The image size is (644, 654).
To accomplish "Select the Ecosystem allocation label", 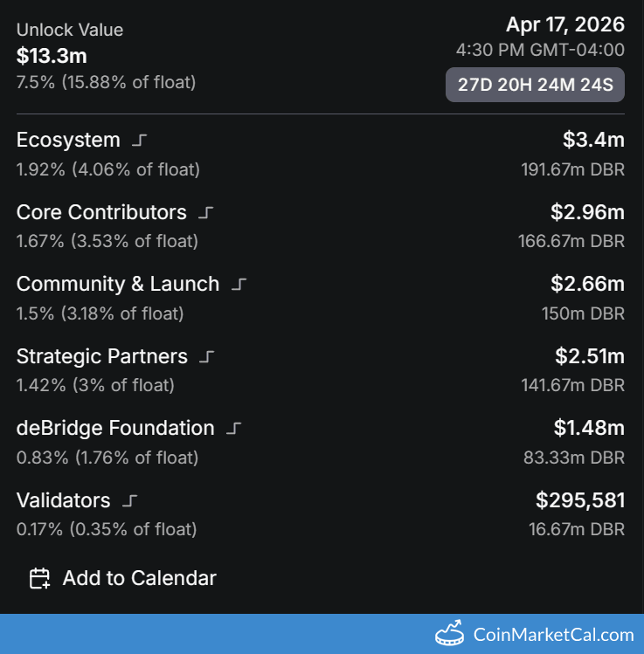I will click(68, 141).
